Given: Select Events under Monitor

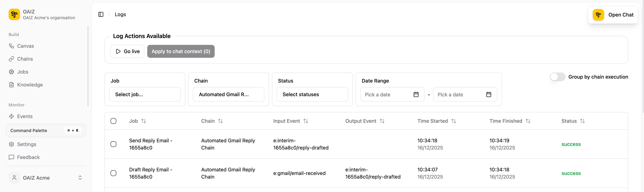Looking at the screenshot, I should 25,116.
